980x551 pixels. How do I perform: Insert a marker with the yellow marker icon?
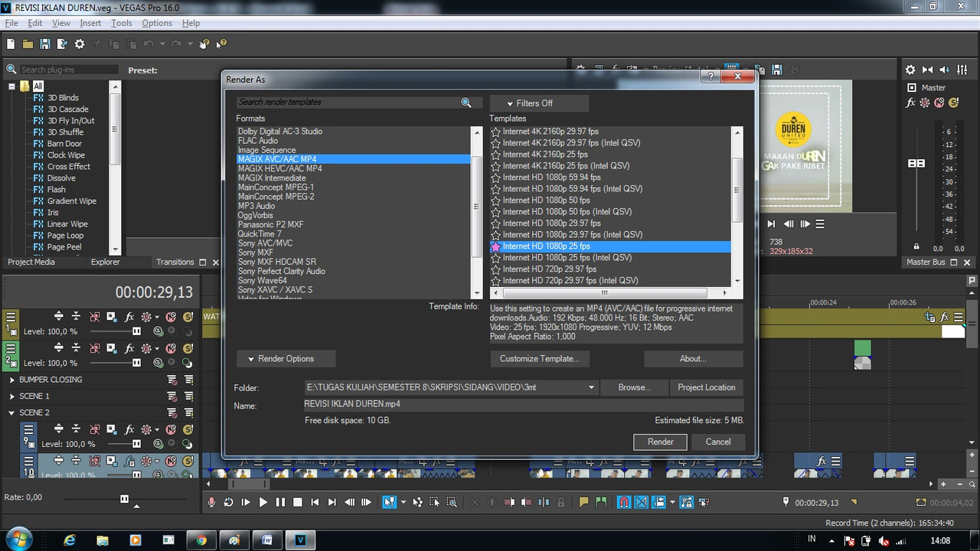click(x=583, y=502)
